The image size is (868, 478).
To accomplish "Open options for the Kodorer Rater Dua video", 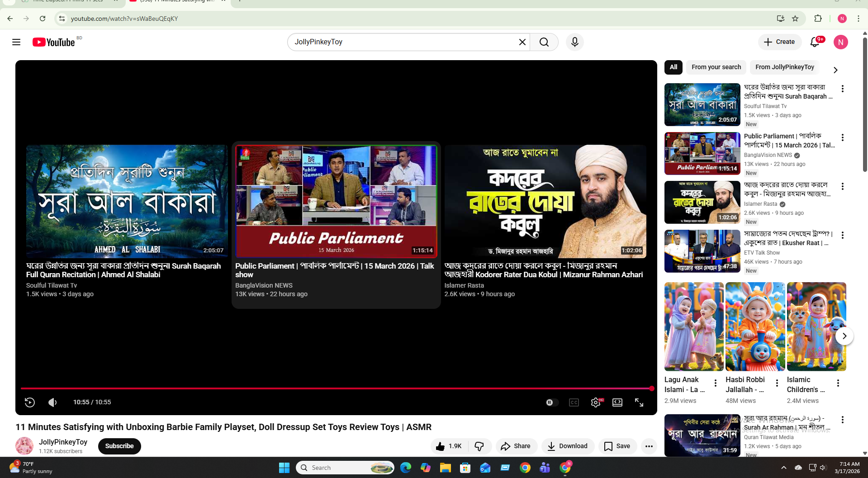I will tap(842, 186).
